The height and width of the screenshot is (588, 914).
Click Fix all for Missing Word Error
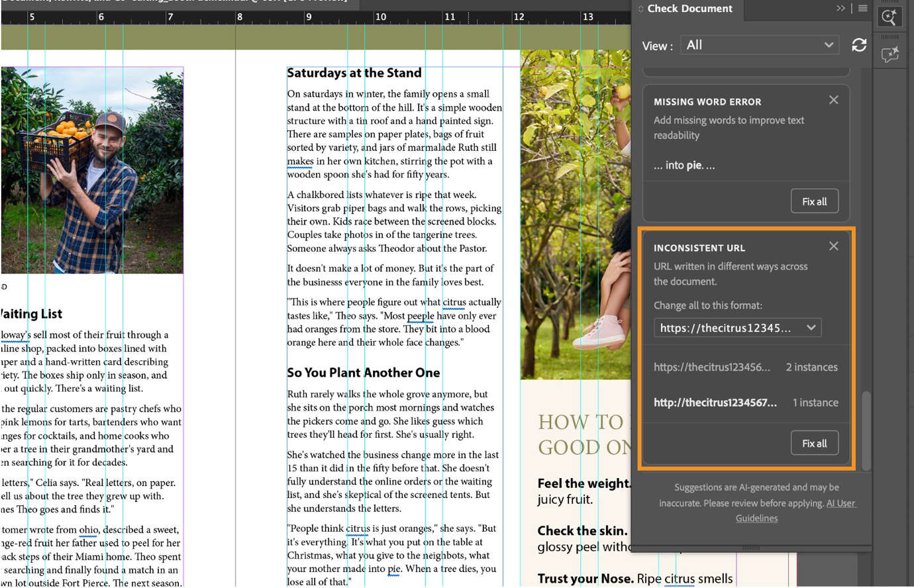pos(815,201)
